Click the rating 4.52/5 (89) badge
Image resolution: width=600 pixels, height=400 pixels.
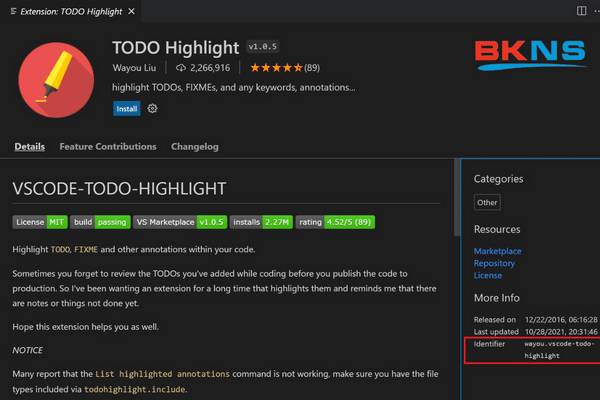(x=335, y=222)
